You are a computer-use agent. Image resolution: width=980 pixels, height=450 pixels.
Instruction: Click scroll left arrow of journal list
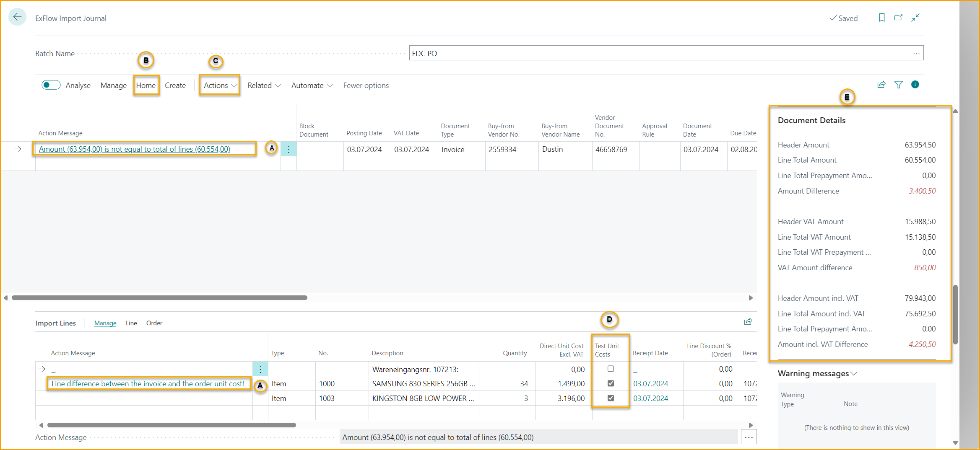point(5,298)
